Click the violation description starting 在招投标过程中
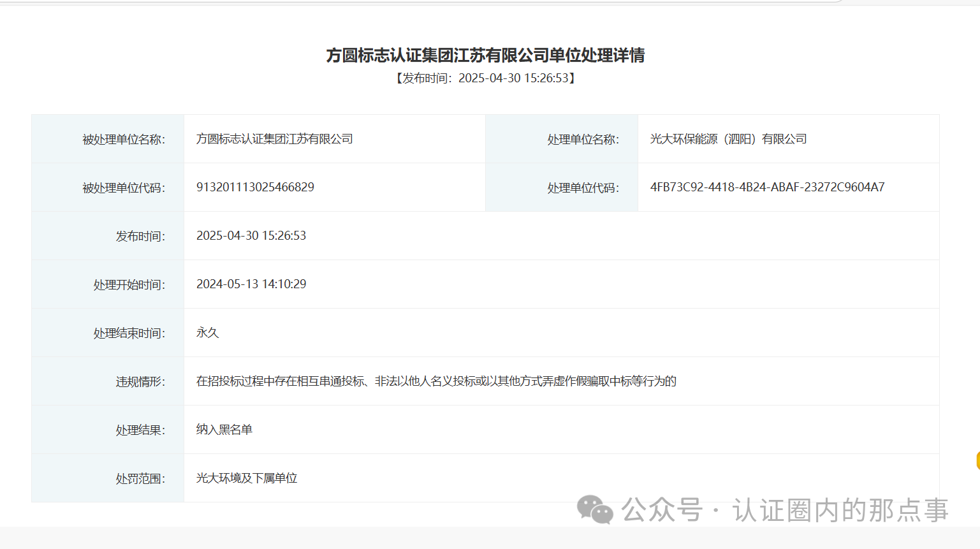Viewport: 980px width, 549px height. pos(436,381)
